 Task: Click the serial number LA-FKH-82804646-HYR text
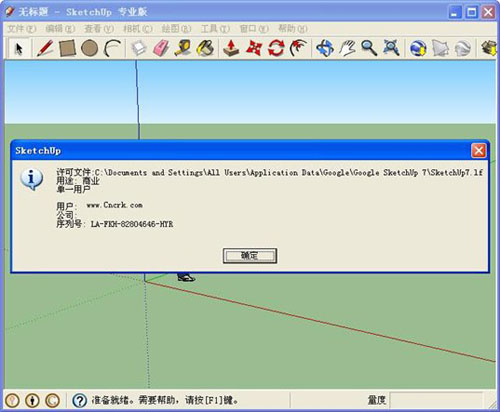point(132,224)
